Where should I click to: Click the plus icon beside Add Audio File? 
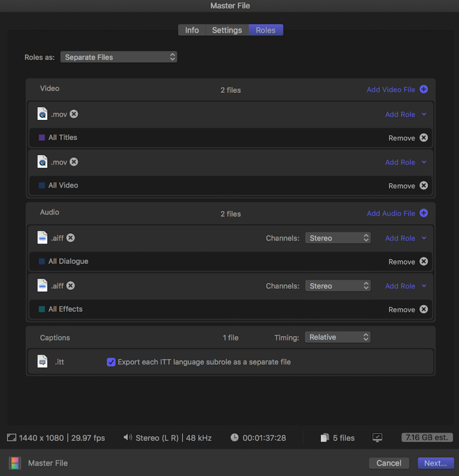point(424,213)
